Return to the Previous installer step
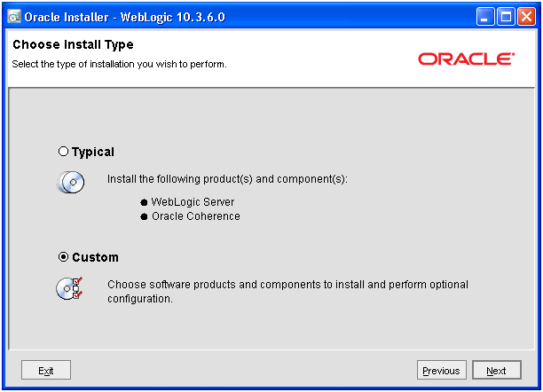This screenshot has width=543, height=392. click(x=442, y=370)
